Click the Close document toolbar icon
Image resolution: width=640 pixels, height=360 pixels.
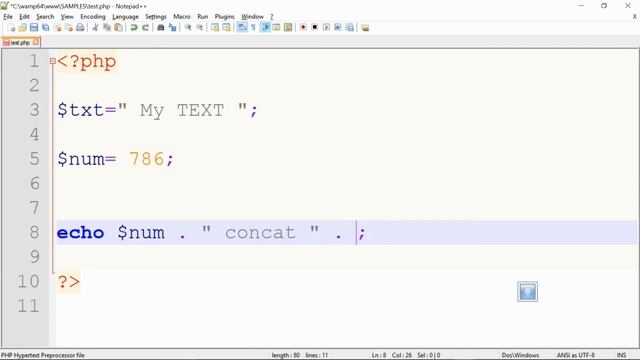coord(57,27)
